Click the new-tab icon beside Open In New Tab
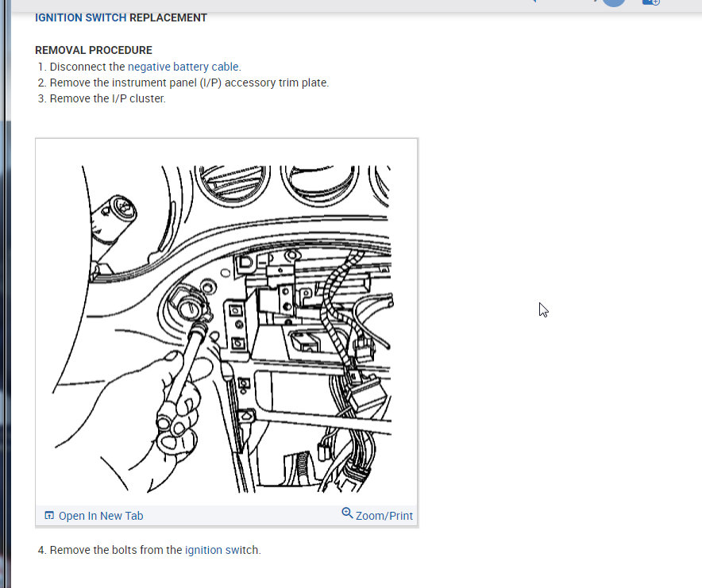The width and height of the screenshot is (702, 588). (x=49, y=516)
